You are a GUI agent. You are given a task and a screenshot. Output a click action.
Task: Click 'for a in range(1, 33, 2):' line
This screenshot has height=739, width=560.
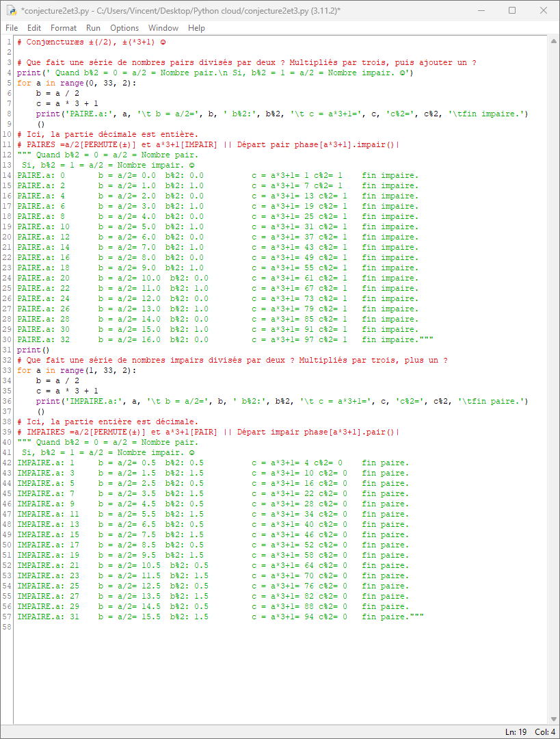pos(77,370)
